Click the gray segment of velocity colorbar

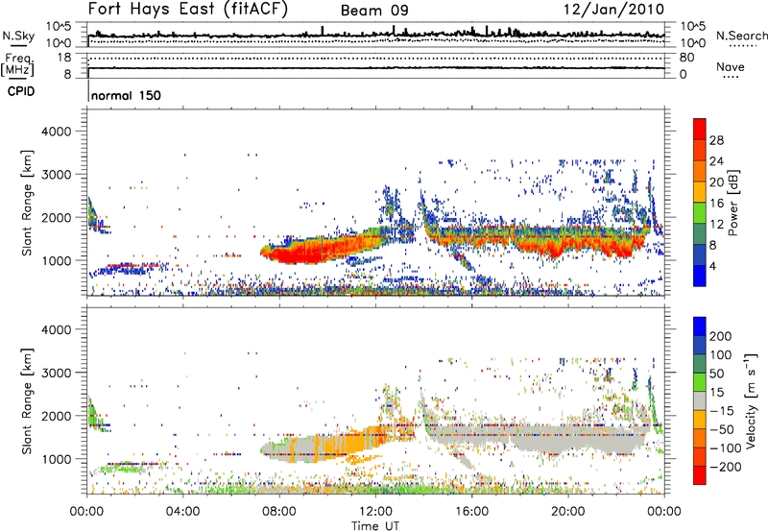[700, 400]
